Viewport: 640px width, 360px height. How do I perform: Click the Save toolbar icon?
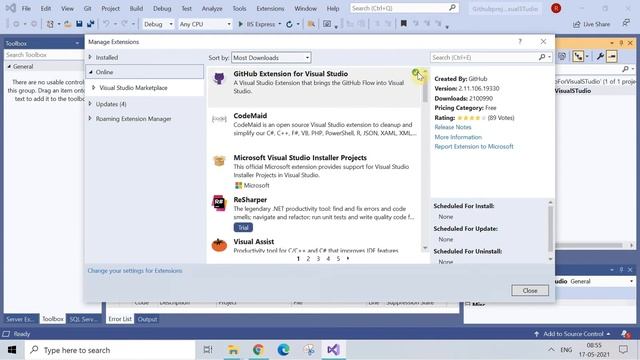tap(79, 24)
